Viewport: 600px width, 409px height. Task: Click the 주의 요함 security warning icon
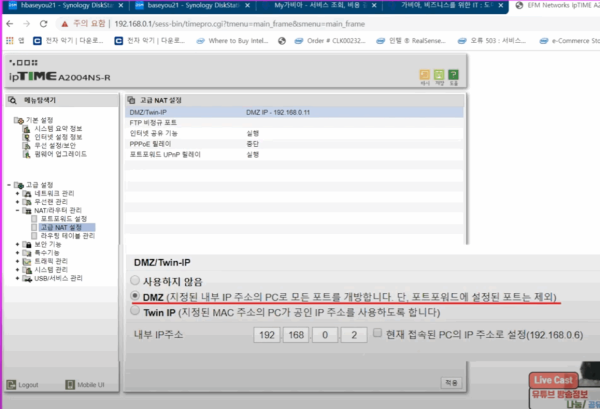(x=65, y=24)
